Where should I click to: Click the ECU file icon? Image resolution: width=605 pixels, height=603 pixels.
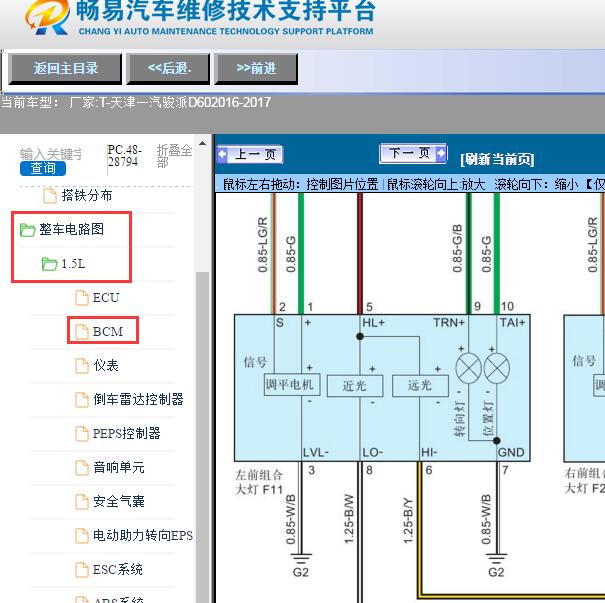pyautogui.click(x=81, y=298)
